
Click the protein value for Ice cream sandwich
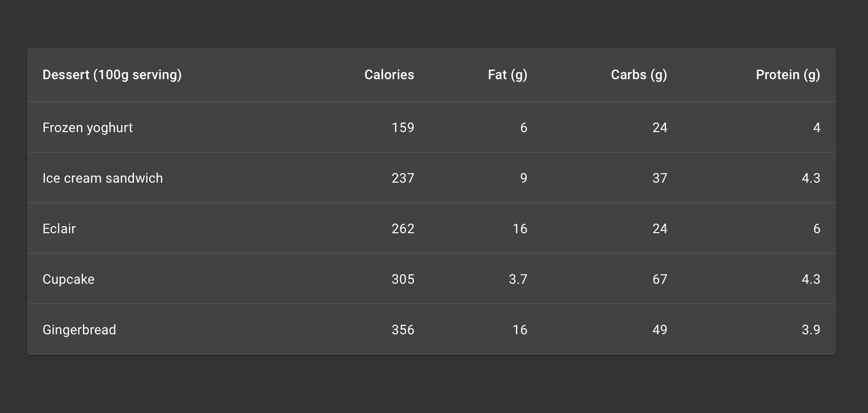pos(810,178)
